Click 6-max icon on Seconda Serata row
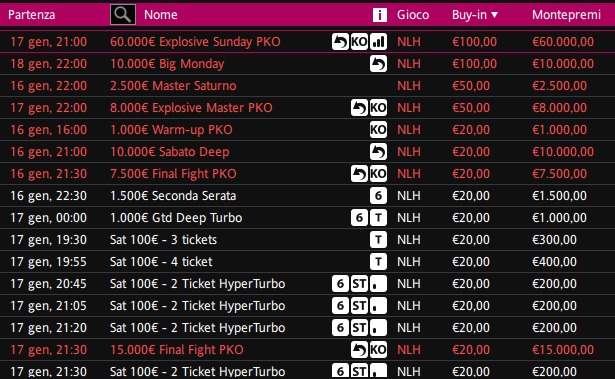The image size is (615, 379). coord(378,195)
